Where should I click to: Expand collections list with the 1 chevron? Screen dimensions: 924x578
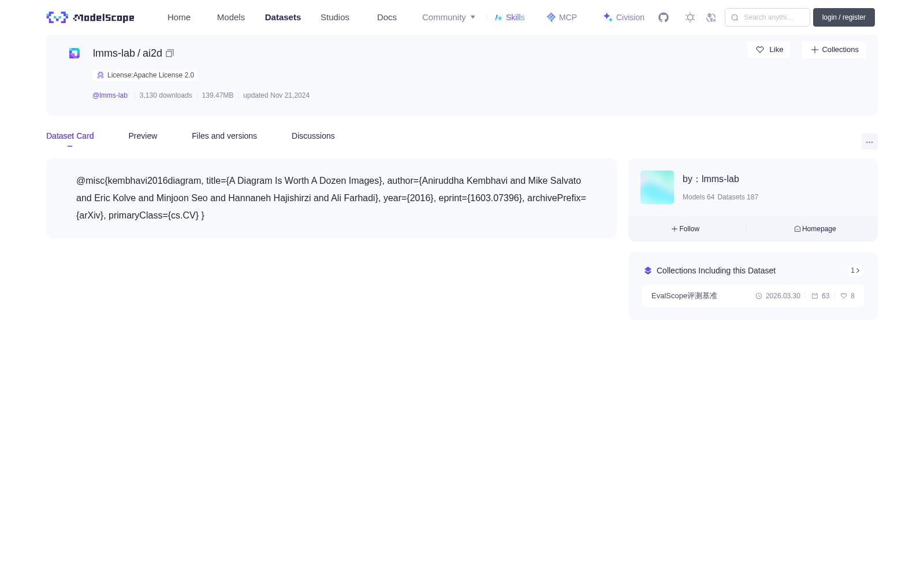pyautogui.click(x=855, y=271)
